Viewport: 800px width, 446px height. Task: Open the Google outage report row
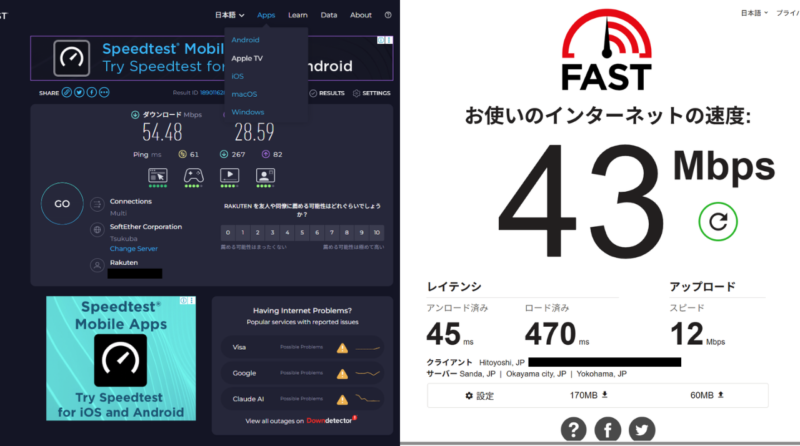(303, 374)
